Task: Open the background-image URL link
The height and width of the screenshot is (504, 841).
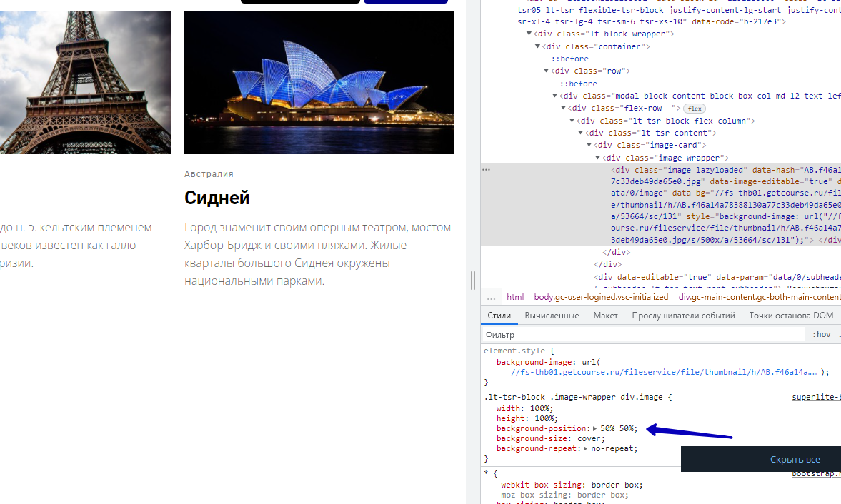Action: pos(664,372)
